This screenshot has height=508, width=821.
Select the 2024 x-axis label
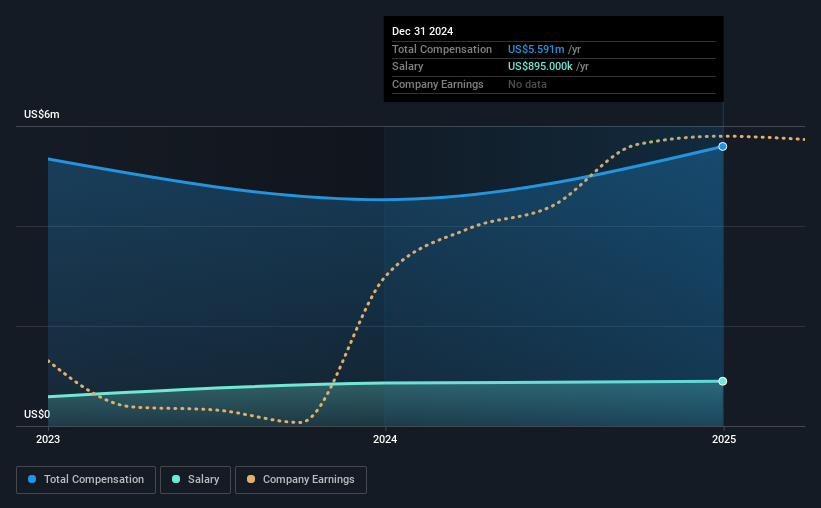point(385,439)
